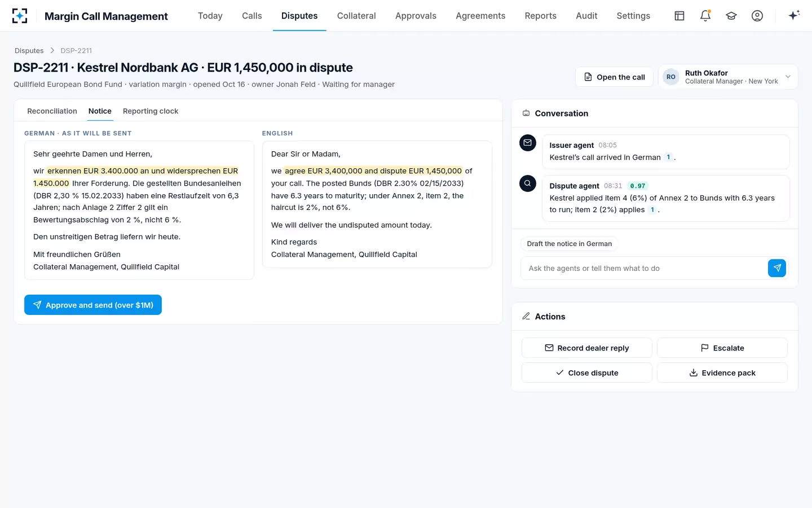
Task: Click the 0.97 confidence badge
Action: coord(638,186)
